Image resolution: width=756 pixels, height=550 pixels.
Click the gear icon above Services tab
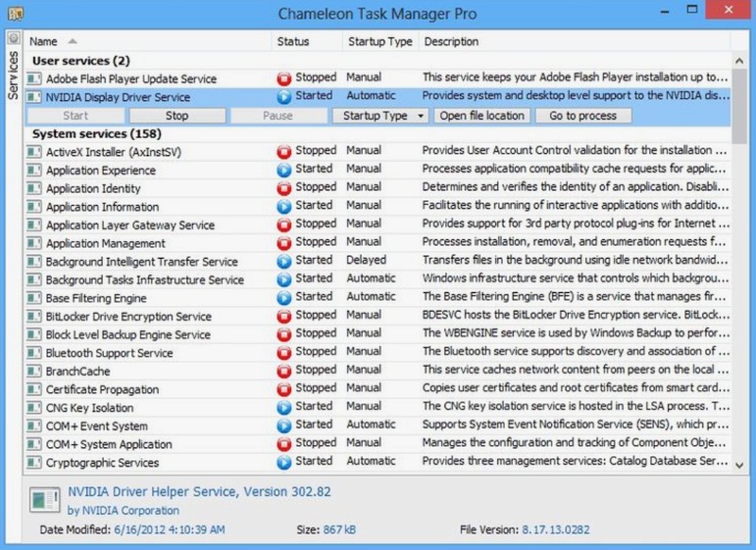pyautogui.click(x=13, y=38)
